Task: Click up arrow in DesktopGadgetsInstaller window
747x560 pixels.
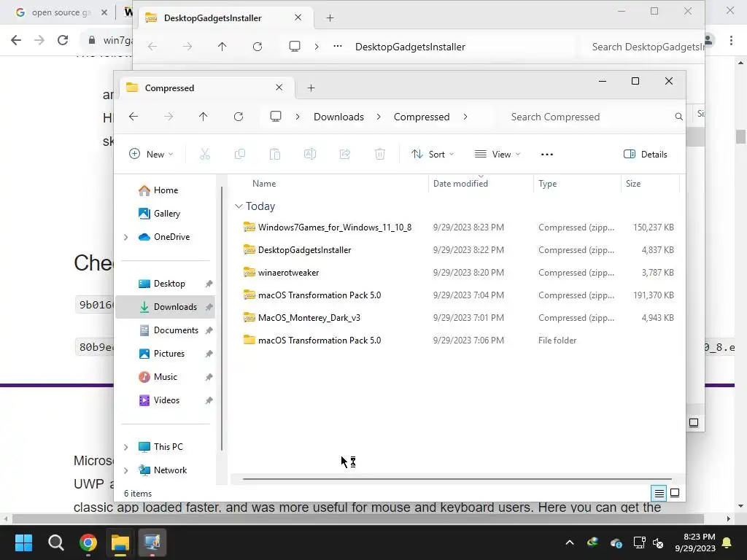Action: 222,46
